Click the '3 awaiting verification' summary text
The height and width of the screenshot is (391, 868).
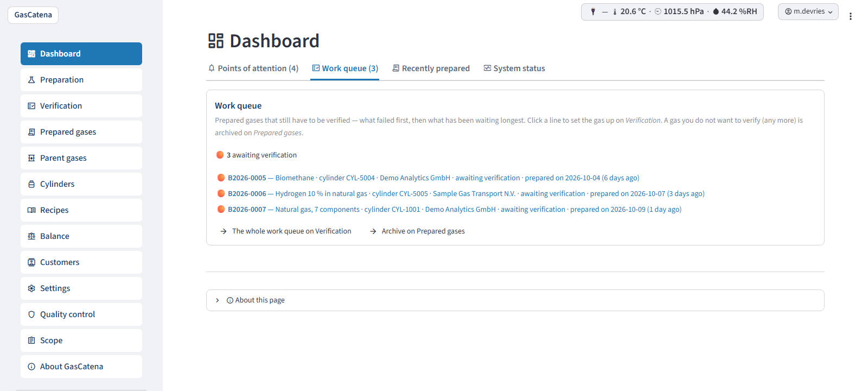261,155
